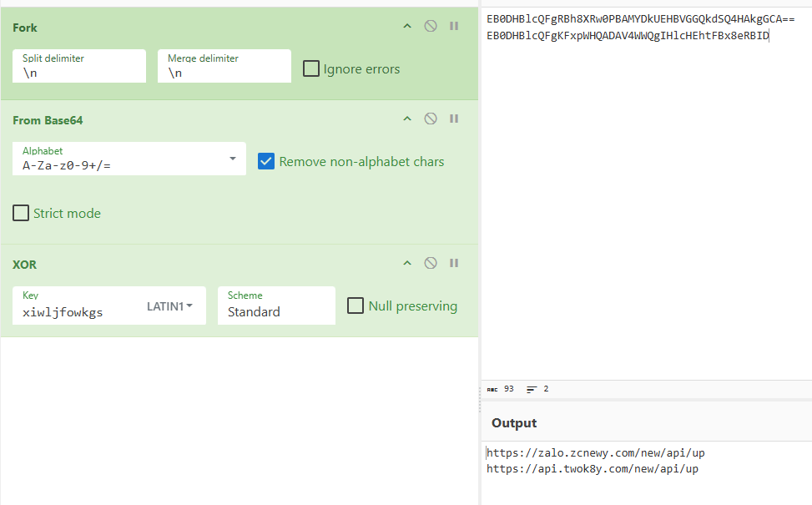Disable the From Base64 operation
Viewport: 812px width, 505px height.
pos(430,118)
